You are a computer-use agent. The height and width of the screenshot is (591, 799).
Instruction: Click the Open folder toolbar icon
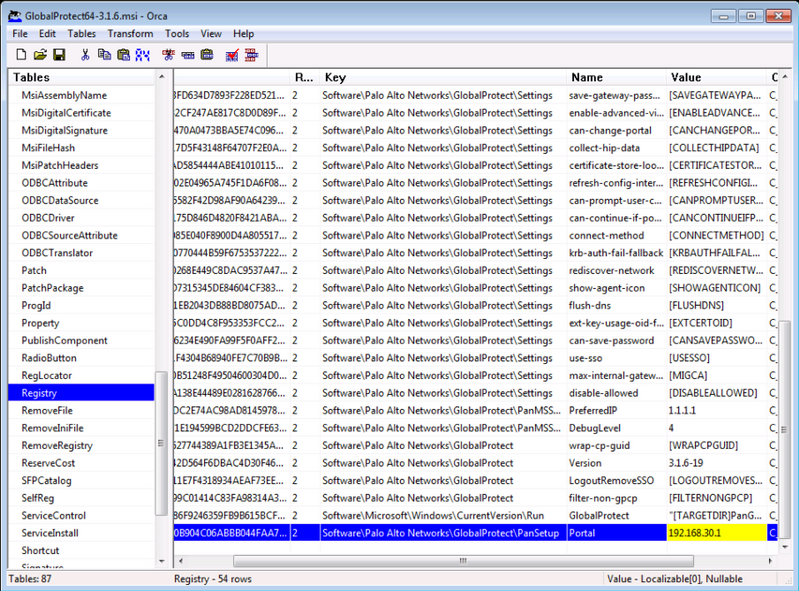(x=40, y=54)
